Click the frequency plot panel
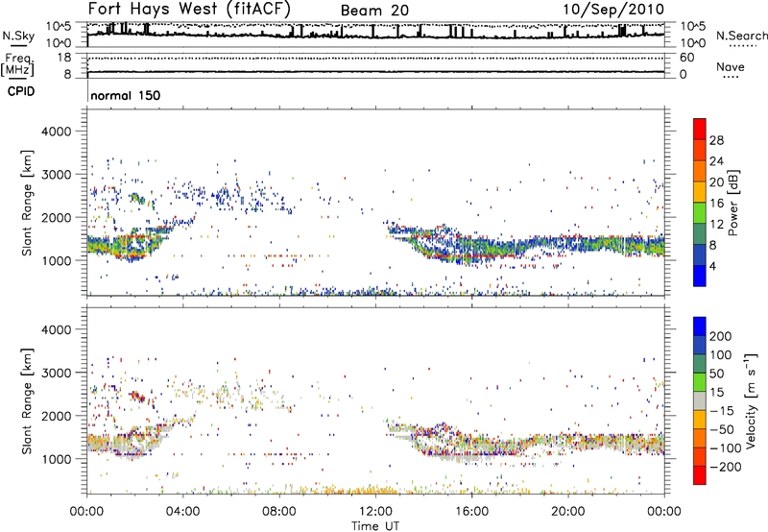The image size is (768, 532). pos(375,65)
